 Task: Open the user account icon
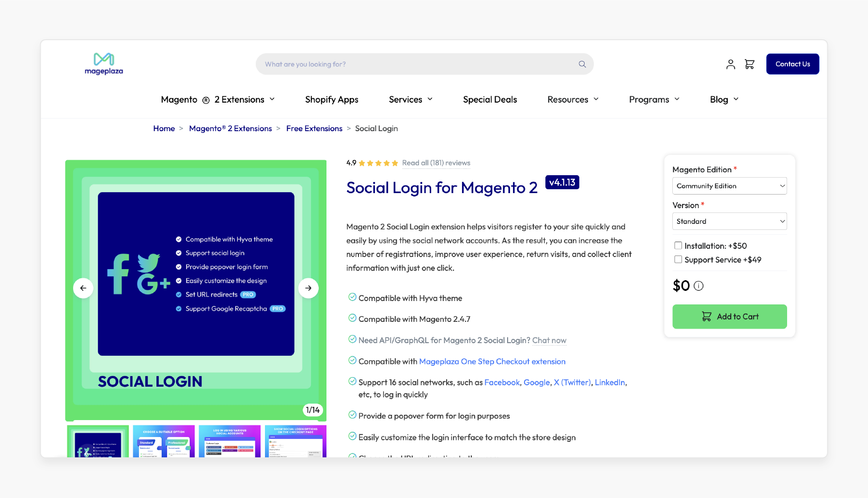pos(730,64)
